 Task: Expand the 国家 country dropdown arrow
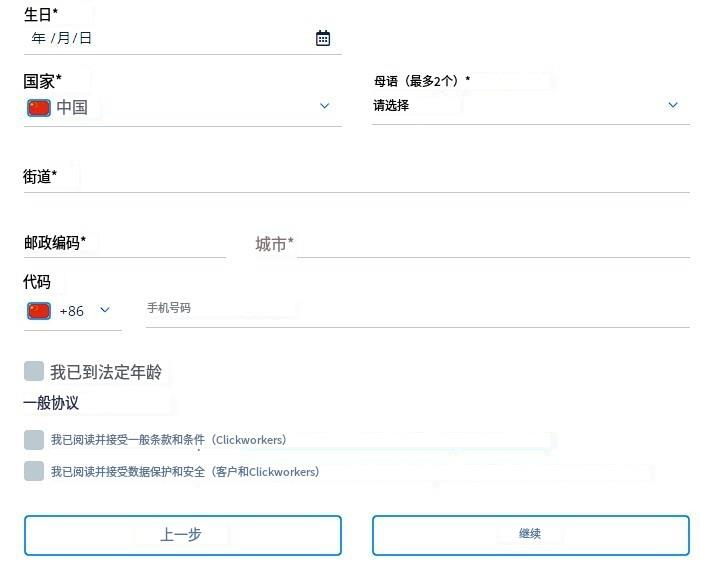[x=325, y=106]
